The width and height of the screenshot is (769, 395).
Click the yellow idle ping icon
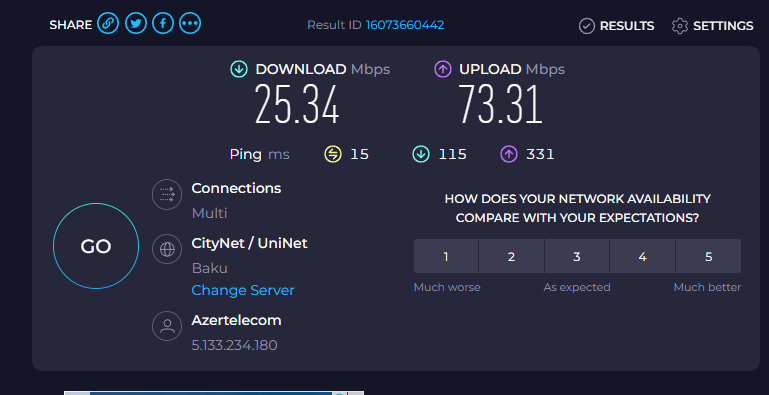coord(333,155)
